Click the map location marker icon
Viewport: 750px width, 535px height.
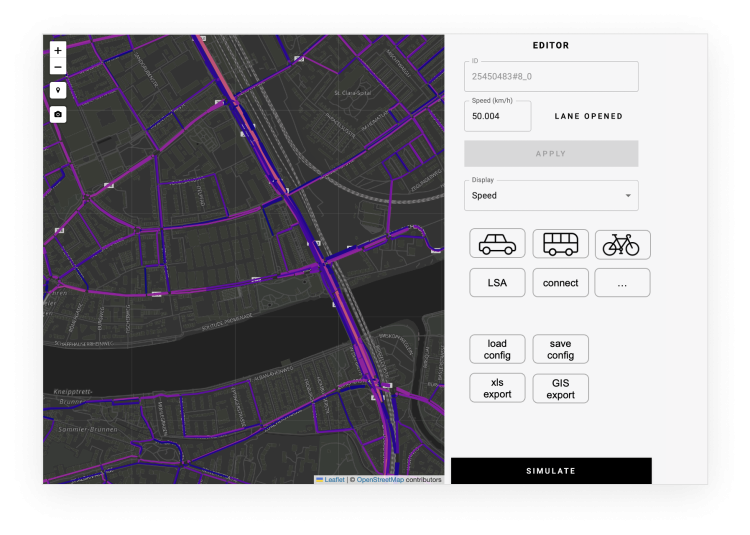click(58, 90)
